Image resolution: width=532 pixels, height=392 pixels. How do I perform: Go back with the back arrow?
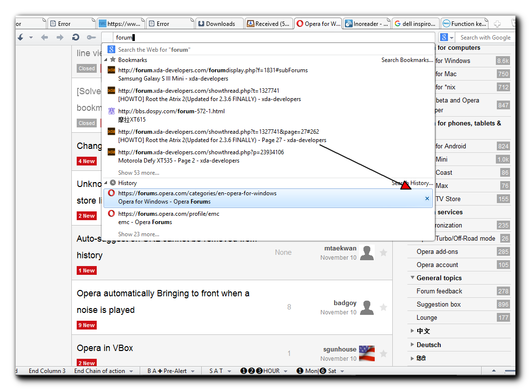click(44, 37)
